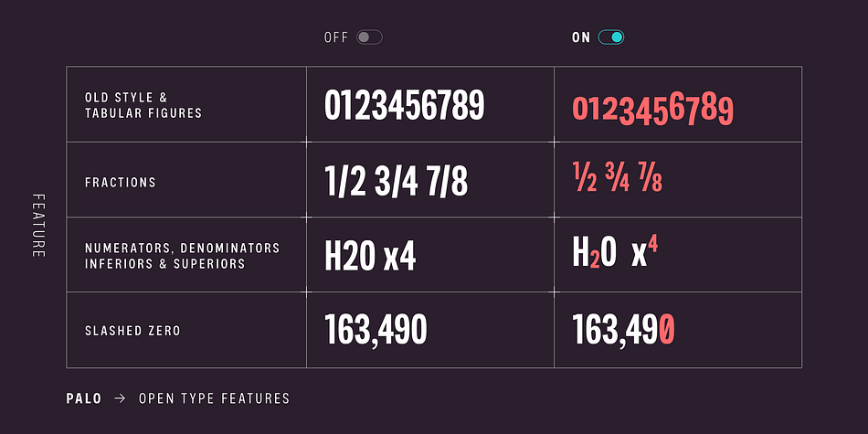Click the PALO label
This screenshot has height=434, width=868.
click(84, 398)
